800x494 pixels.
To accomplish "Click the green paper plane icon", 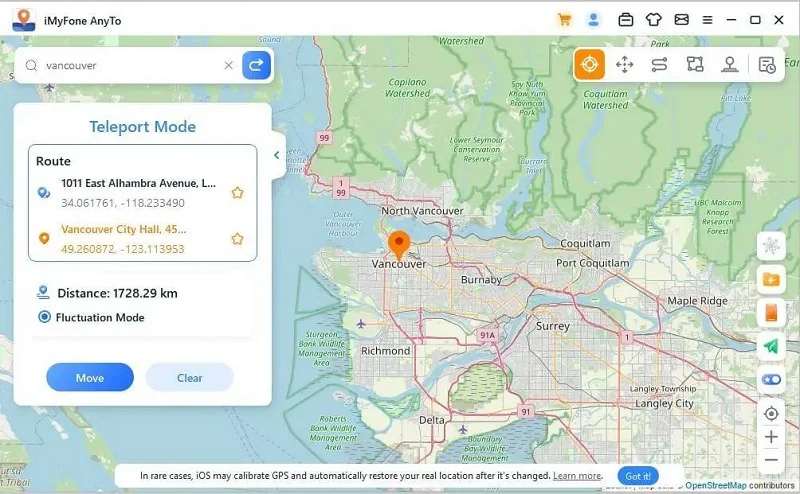I will tap(771, 346).
